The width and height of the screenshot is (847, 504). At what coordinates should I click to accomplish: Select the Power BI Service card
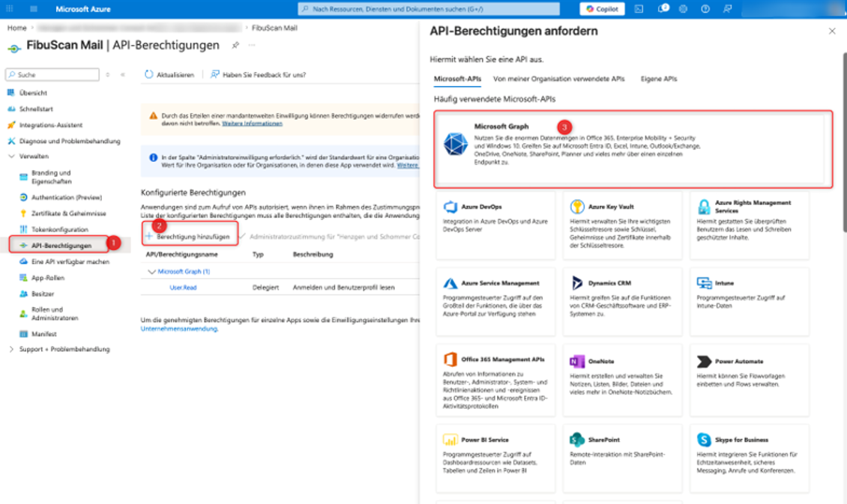(495, 458)
